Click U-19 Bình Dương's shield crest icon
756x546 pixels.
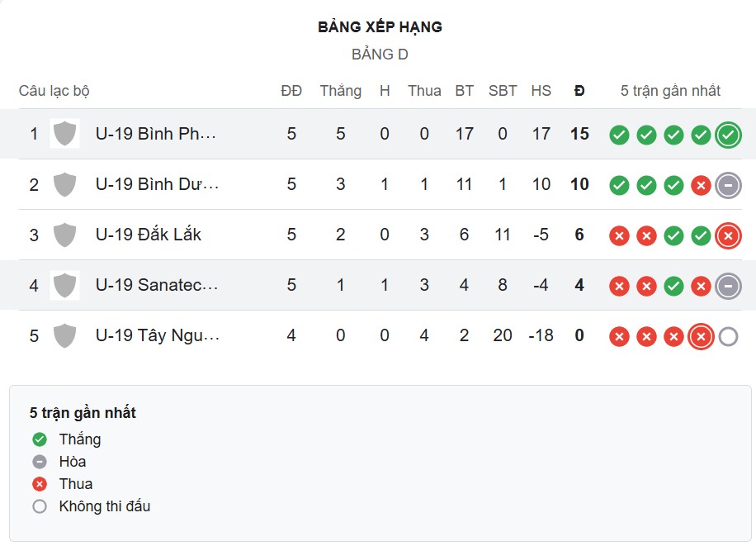click(64, 184)
